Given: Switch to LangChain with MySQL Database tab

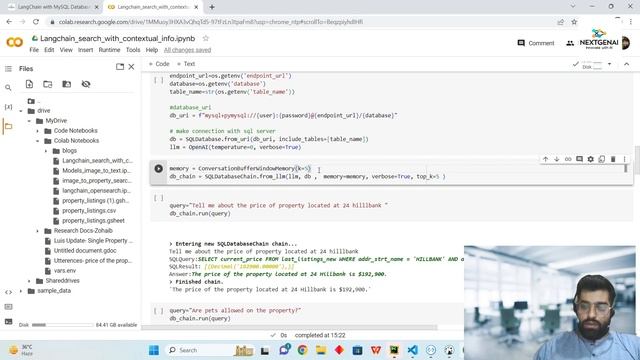Looking at the screenshot, I should (x=53, y=7).
